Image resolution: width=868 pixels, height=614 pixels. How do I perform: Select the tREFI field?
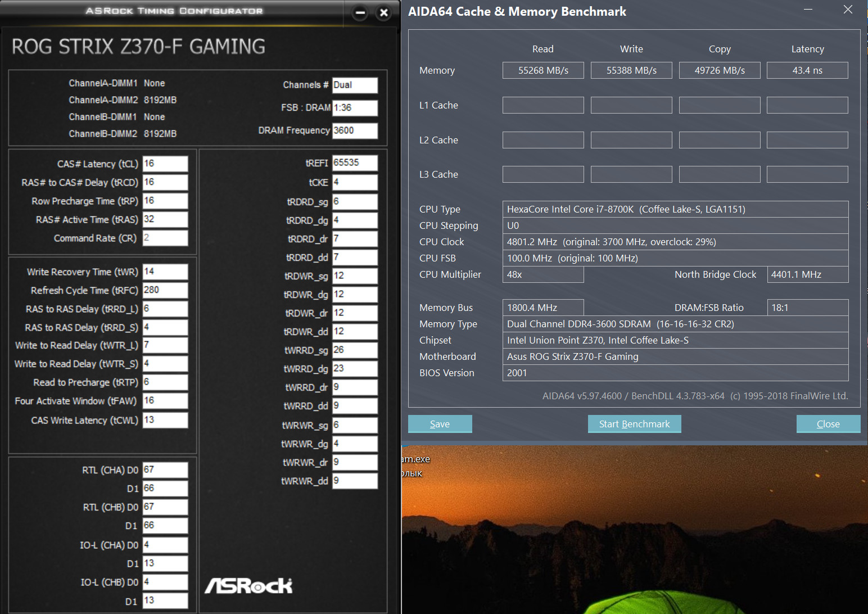point(355,163)
